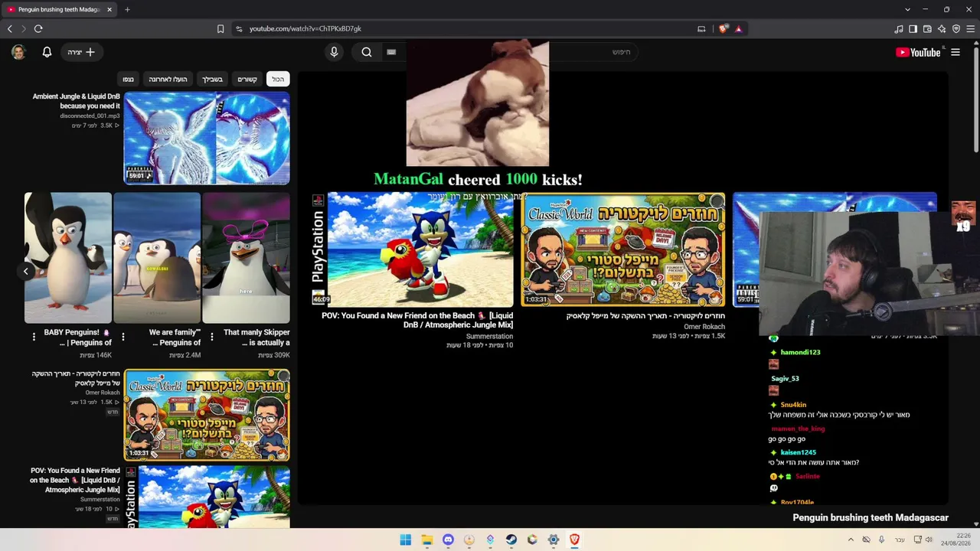The image size is (980, 551).
Task: Show hidden system tray icons
Action: coord(851,540)
